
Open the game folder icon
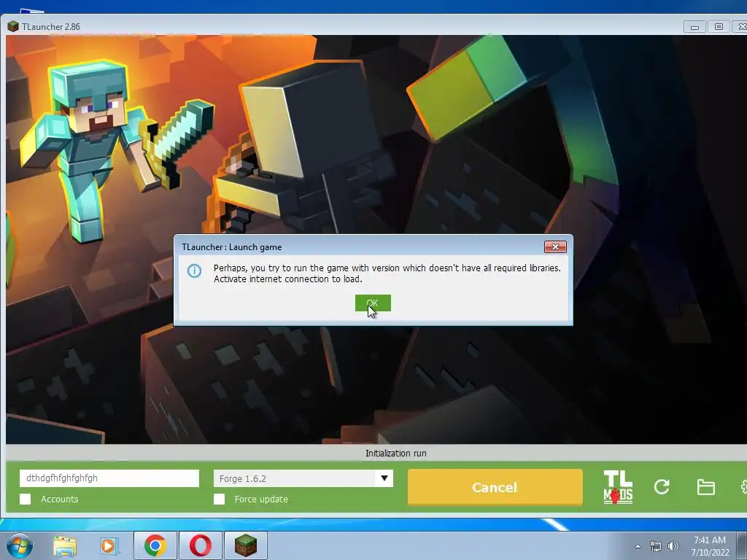pyautogui.click(x=705, y=487)
